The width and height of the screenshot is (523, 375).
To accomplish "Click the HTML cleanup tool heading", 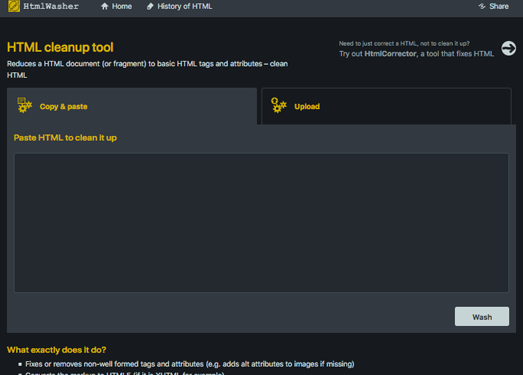I will click(x=60, y=47).
